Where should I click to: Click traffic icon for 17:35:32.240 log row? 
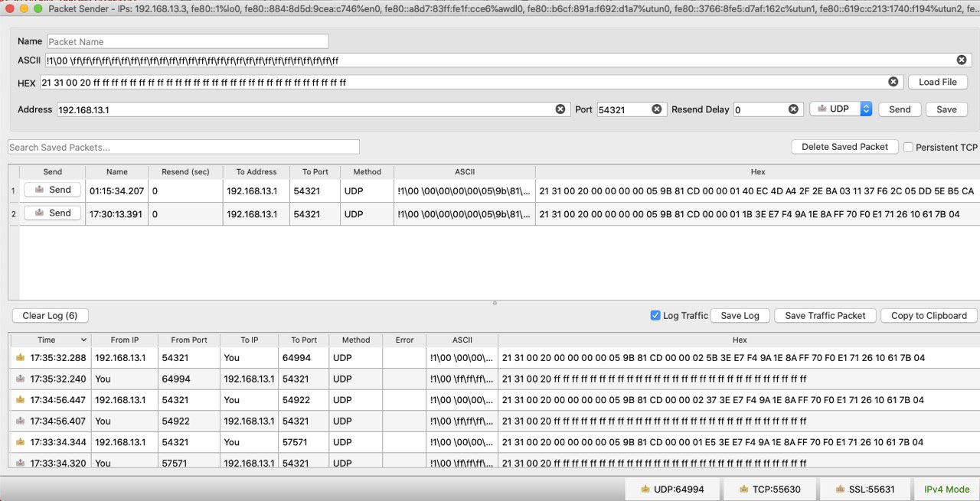(19, 379)
